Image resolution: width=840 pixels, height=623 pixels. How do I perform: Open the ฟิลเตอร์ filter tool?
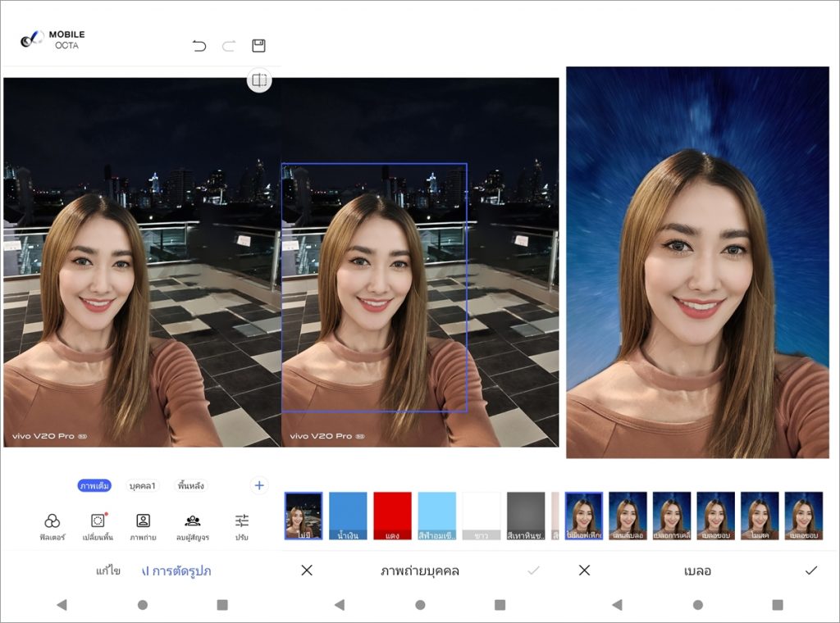point(52,526)
